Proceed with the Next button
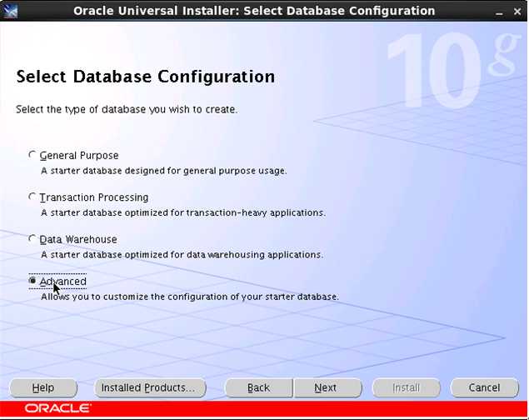529x420 pixels. 327,387
